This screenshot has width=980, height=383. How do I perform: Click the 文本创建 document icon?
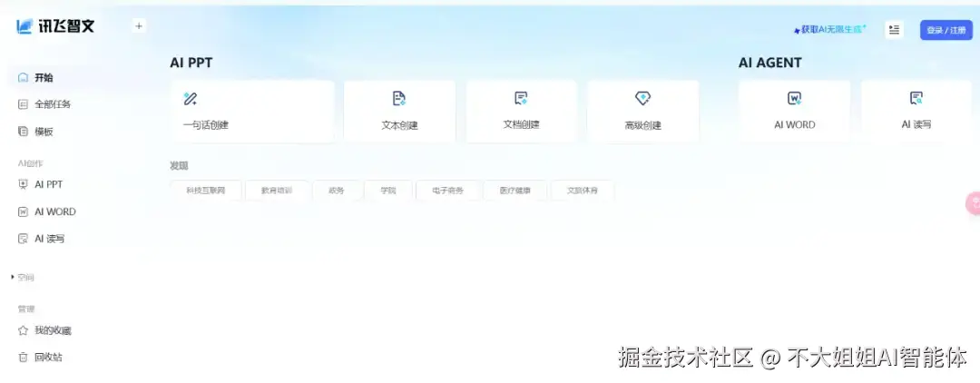point(399,98)
